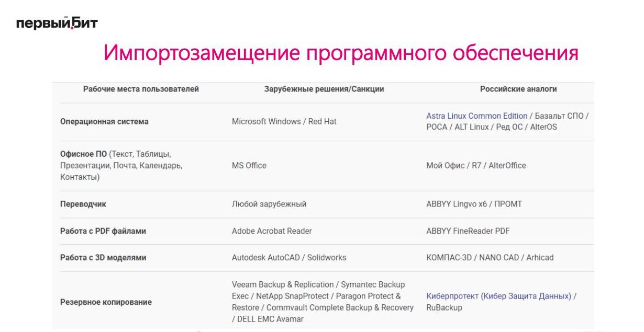The width and height of the screenshot is (644, 332).
Task: Select the cell Мой Офис / R7 / AlterOffice
Action: [x=476, y=165]
